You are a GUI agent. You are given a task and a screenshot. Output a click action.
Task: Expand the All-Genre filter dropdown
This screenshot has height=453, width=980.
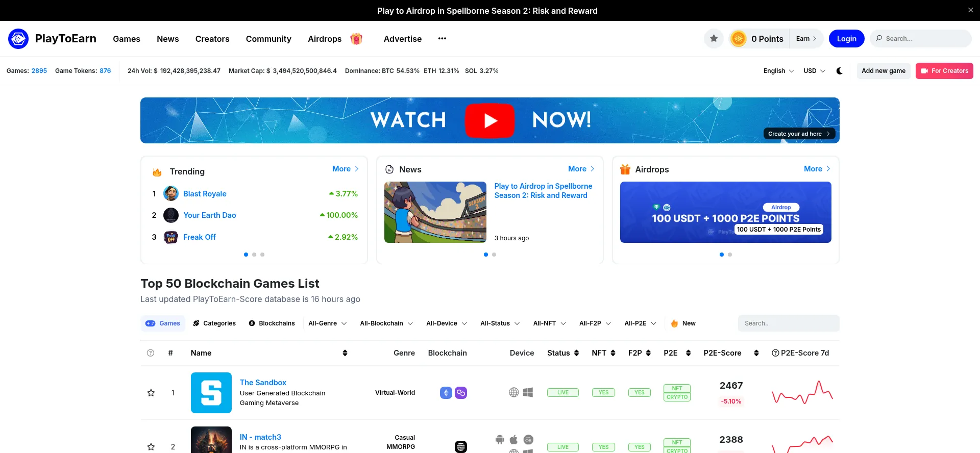pos(327,323)
